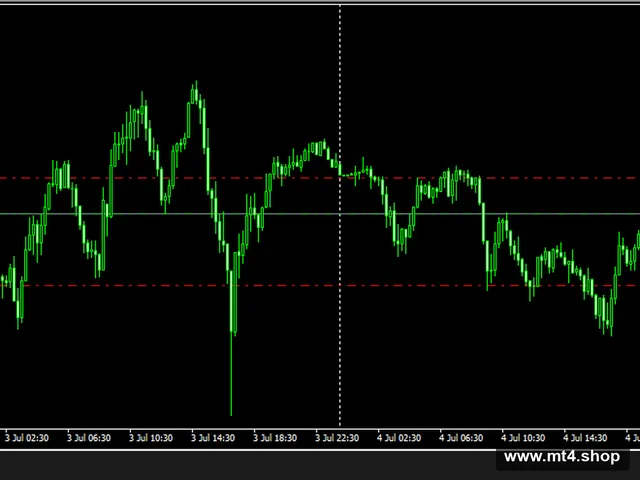Viewport: 640px width, 480px height.
Task: Click the '3 Jul 22:30' time label
Action: tap(337, 438)
